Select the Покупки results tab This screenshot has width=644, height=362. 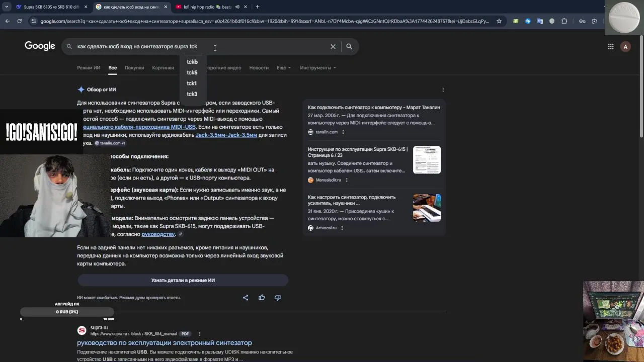pyautogui.click(x=134, y=68)
